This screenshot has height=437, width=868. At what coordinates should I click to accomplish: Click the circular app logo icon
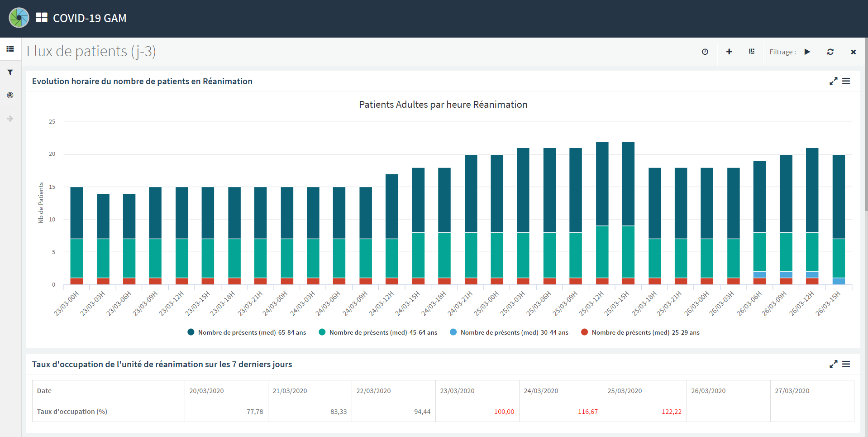click(19, 18)
